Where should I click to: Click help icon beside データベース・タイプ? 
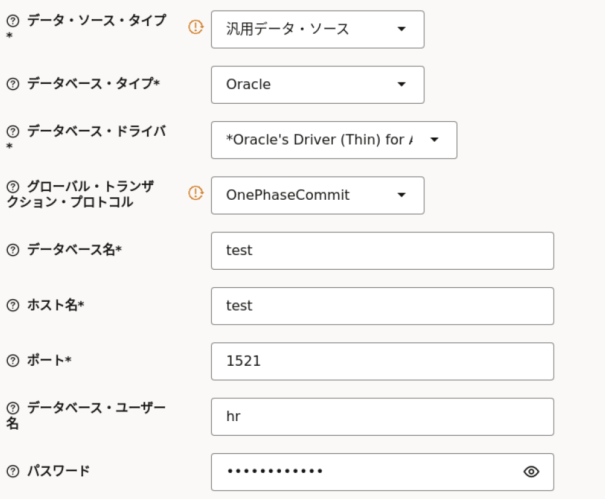(x=13, y=84)
